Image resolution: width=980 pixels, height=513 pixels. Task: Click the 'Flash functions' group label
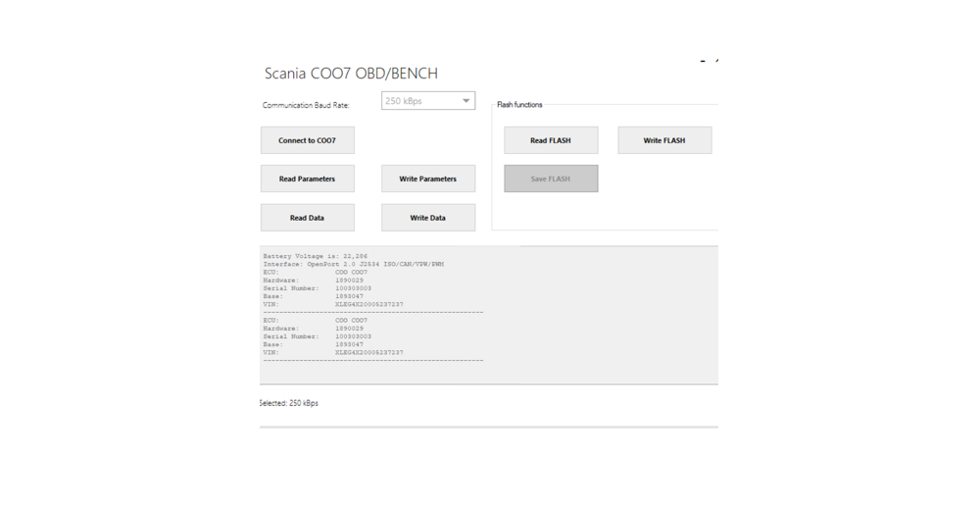point(519,105)
